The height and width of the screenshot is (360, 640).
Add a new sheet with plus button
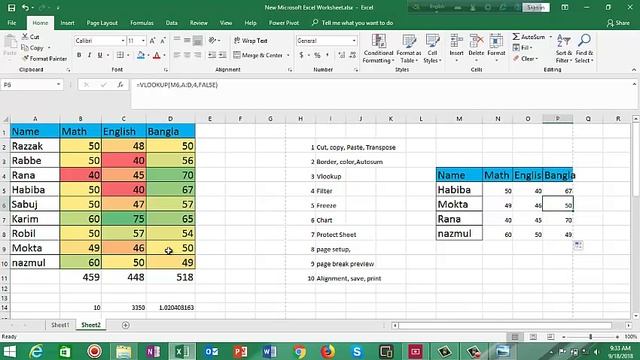125,325
